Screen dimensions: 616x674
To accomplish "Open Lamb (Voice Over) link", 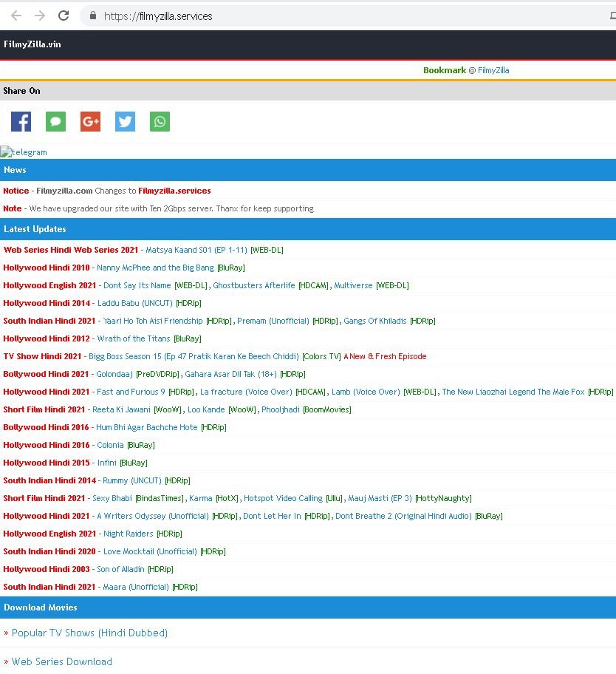I will point(366,392).
